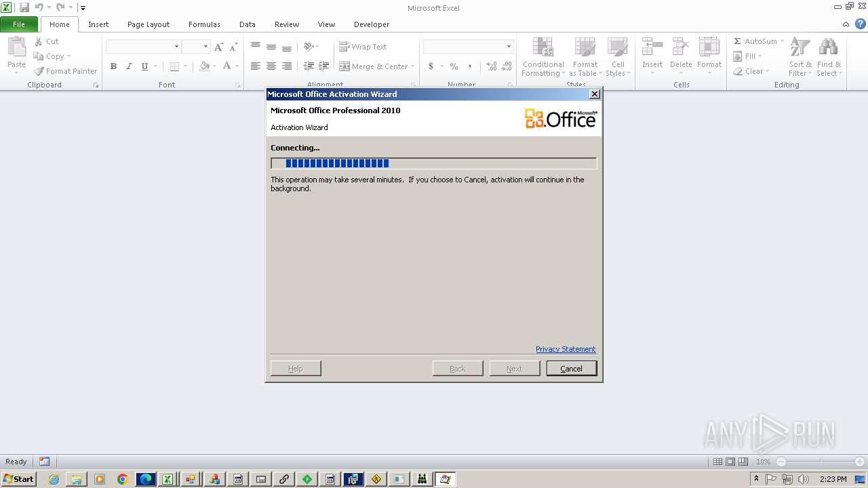Click the Font Color letter A icon
Viewport: 868px width, 488px height.
click(x=227, y=66)
